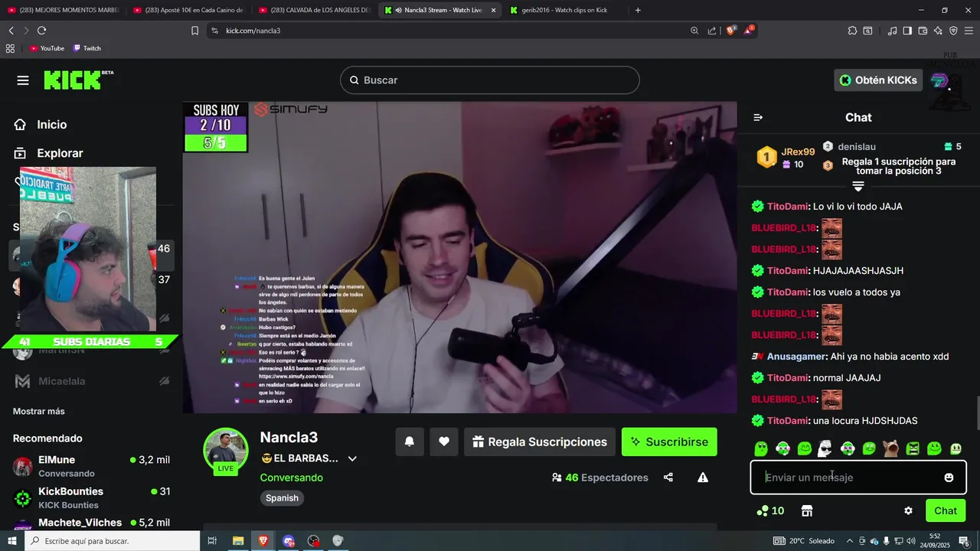Switch to gerib2016 Watch clips tab
This screenshot has width=980, height=551.
tap(564, 10)
